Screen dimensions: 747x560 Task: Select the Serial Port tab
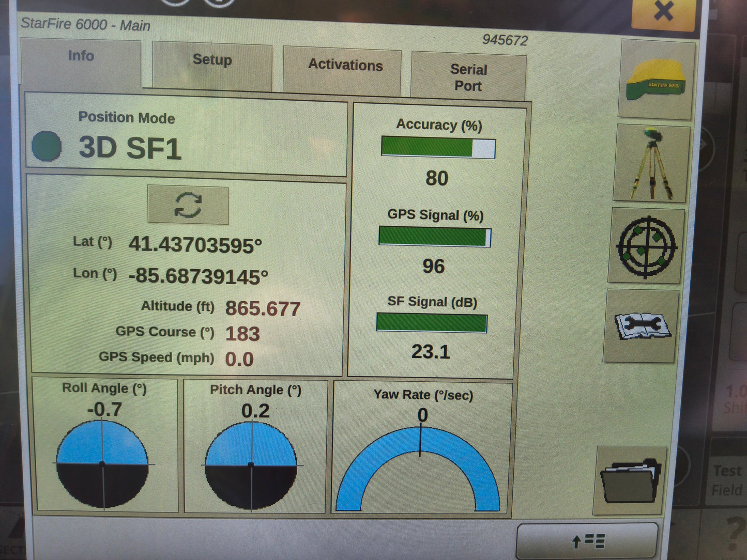(468, 76)
